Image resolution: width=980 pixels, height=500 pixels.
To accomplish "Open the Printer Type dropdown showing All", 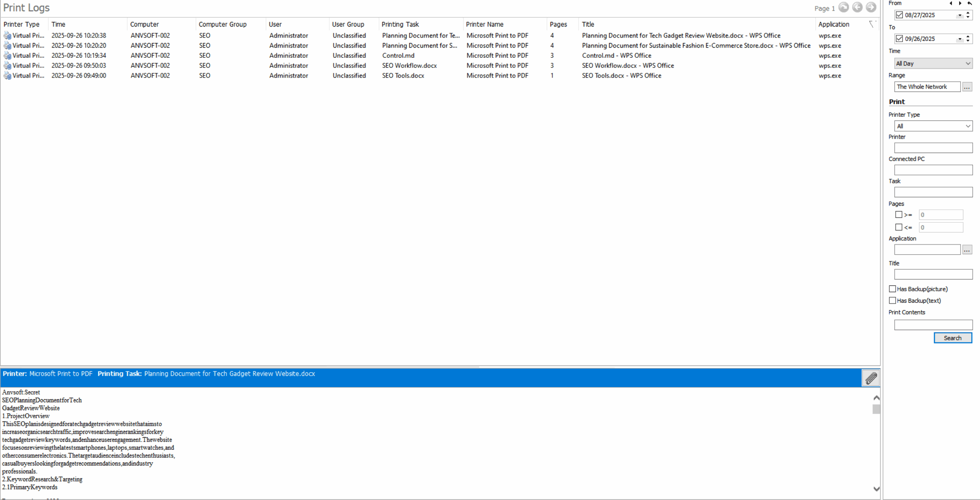I will [x=933, y=126].
